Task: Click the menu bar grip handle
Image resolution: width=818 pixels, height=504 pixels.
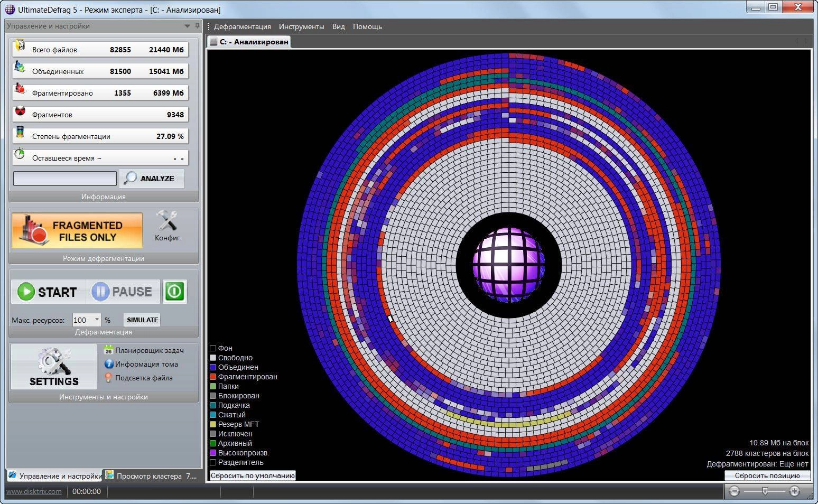Action: pyautogui.click(x=209, y=26)
